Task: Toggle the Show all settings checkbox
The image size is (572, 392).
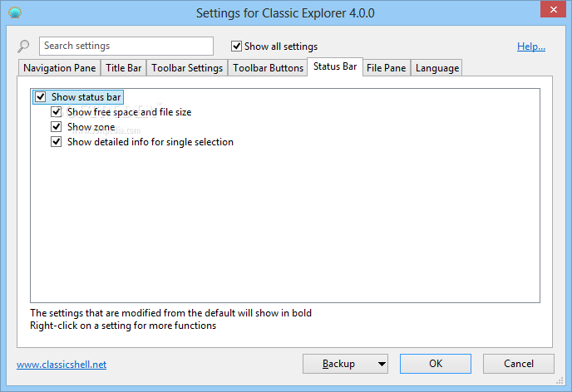Action: click(237, 47)
